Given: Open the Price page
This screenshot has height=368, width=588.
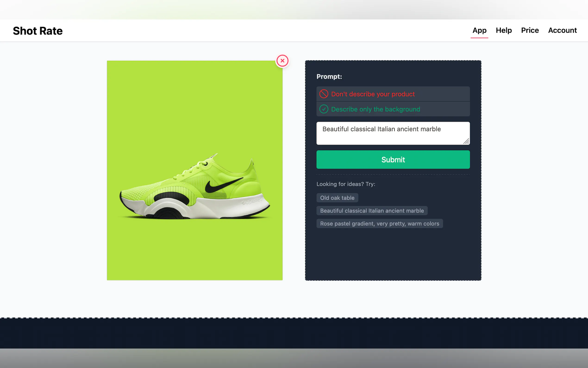Looking at the screenshot, I should 530,30.
